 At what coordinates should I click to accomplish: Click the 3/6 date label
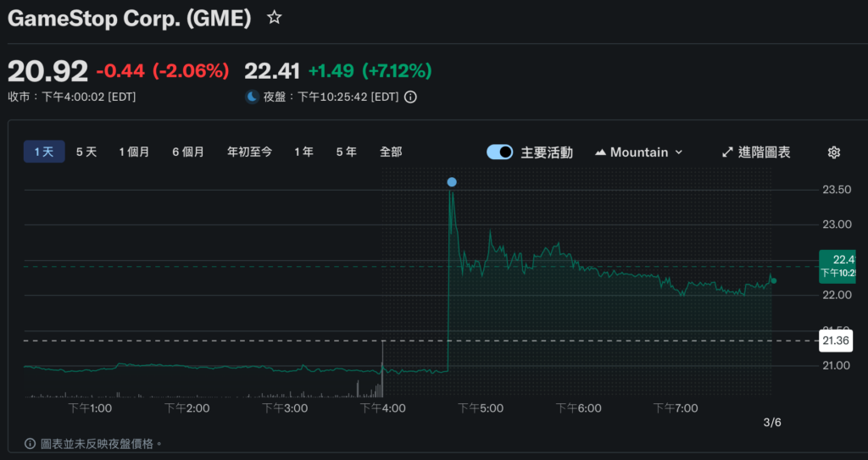click(x=772, y=423)
